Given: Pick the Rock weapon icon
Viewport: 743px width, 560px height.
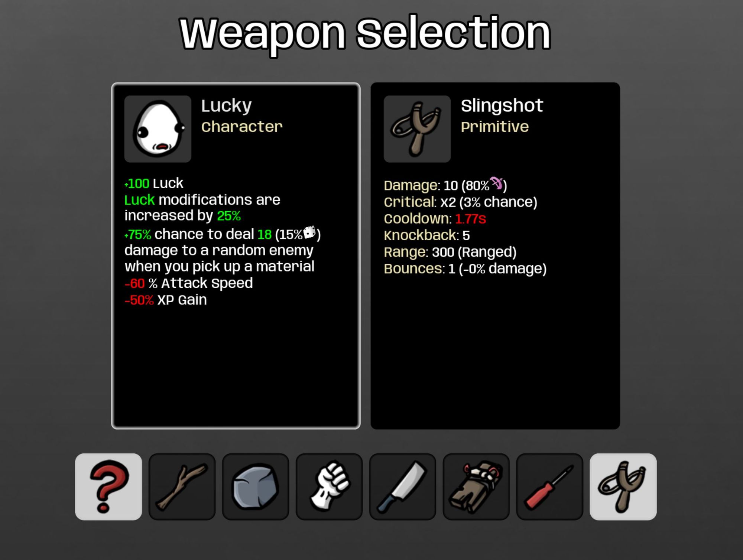Looking at the screenshot, I should (256, 486).
